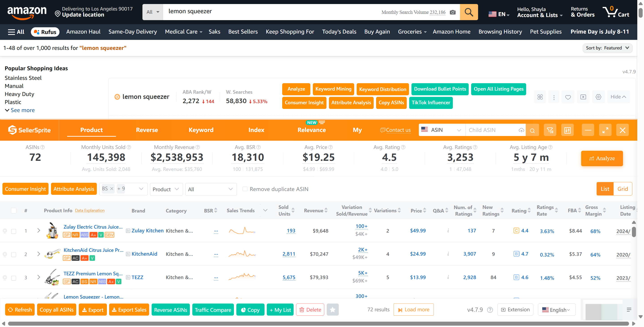Open the column settings sliders icon
This screenshot has width=644, height=327.
coord(567,130)
